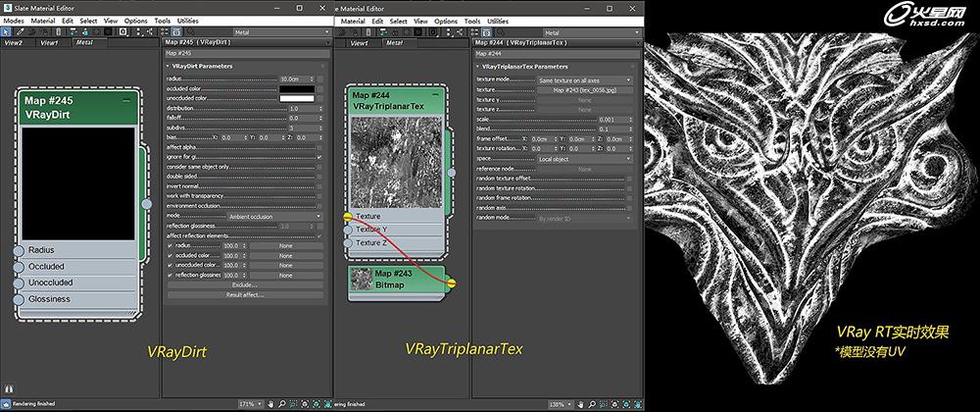This screenshot has width=980, height=412.
Task: Click white unoccluded color swatch
Action: pos(297,98)
